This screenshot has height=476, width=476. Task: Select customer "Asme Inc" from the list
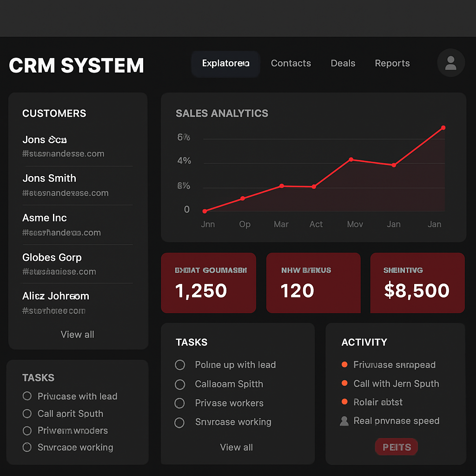tap(45, 218)
